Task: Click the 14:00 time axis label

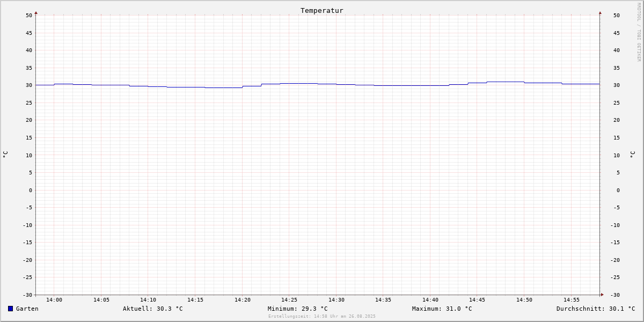Action: coord(54,299)
